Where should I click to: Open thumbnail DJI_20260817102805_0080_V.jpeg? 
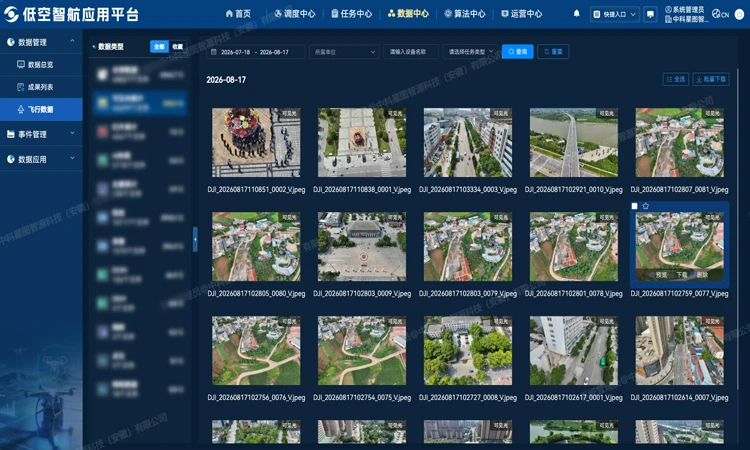pos(256,247)
